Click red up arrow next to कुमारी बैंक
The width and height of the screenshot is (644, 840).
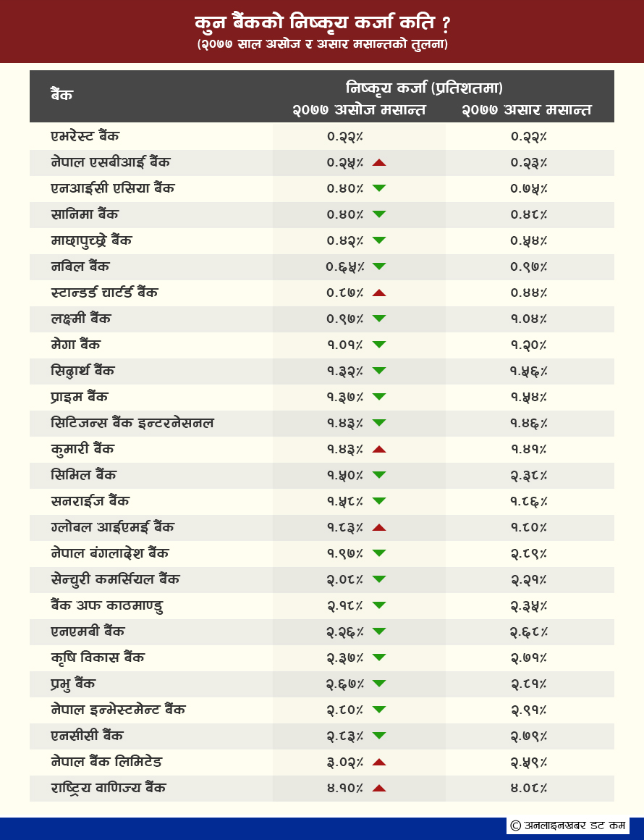coord(379,449)
